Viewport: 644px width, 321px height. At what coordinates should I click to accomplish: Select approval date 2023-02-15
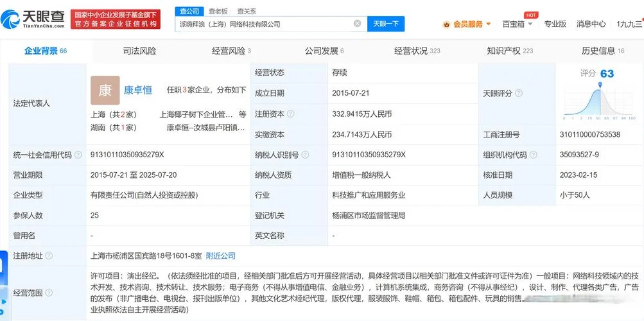[579, 175]
